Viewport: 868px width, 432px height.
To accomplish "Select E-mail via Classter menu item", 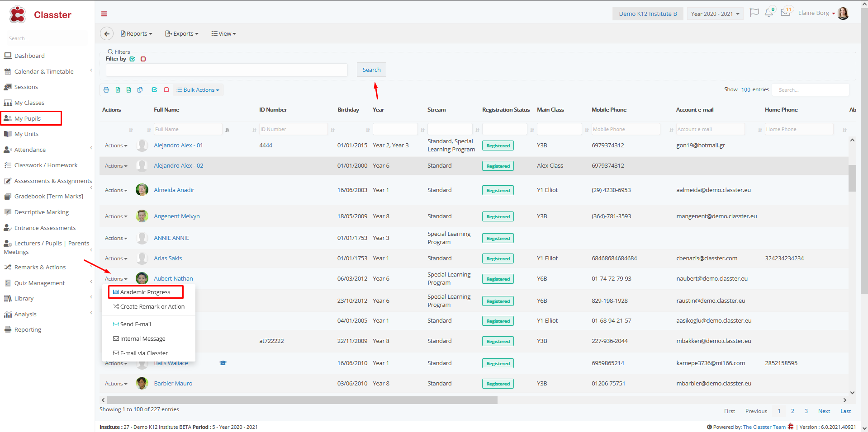I will tap(140, 353).
